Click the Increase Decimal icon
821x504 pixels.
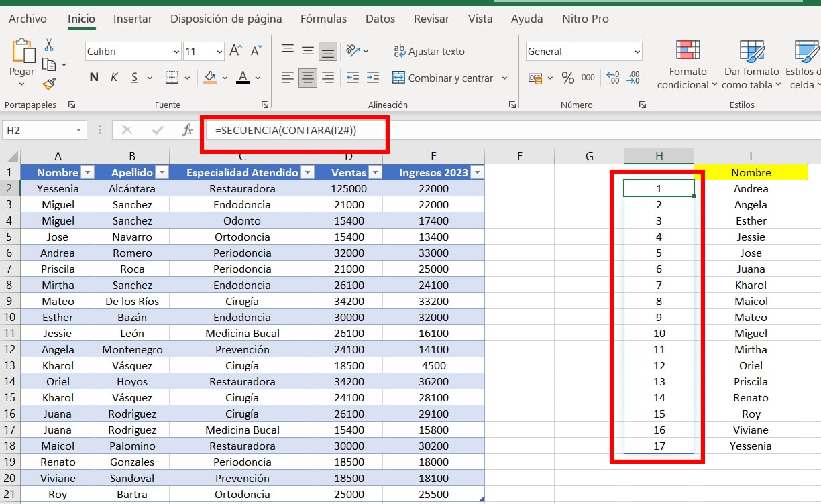pos(612,78)
